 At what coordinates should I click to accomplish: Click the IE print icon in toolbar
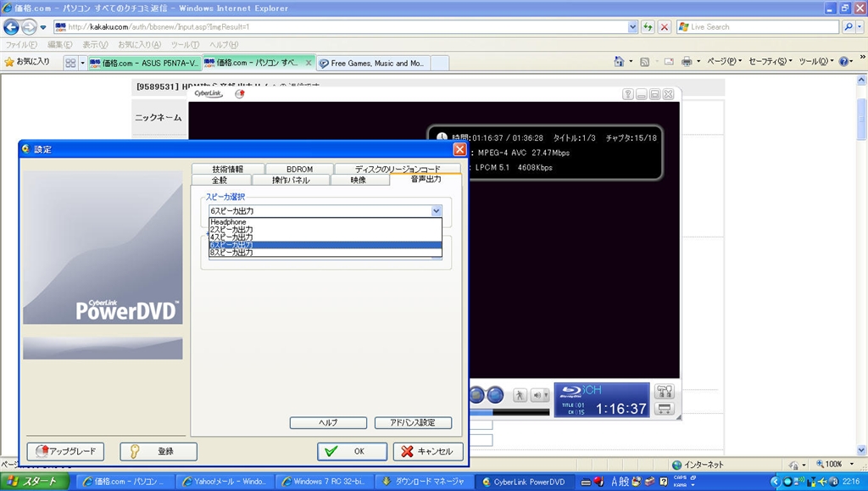pyautogui.click(x=687, y=62)
